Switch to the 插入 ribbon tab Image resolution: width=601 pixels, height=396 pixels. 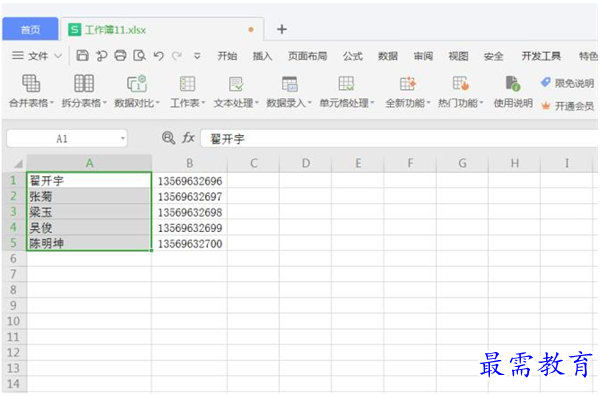point(262,56)
